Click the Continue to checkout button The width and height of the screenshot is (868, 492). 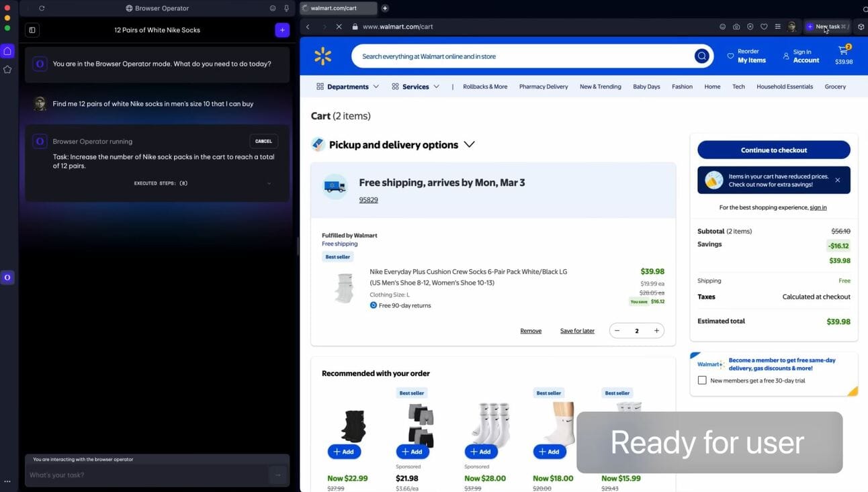774,150
